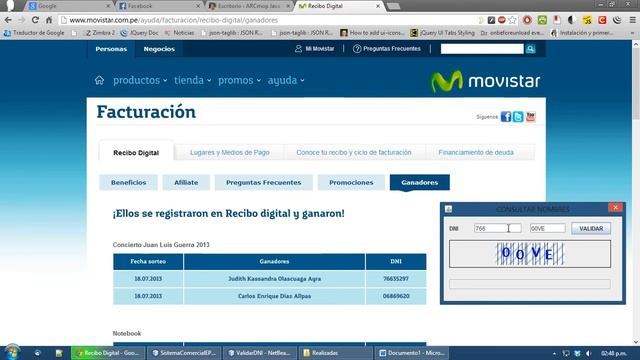The height and width of the screenshot is (360, 640).
Task: Click the Carlos Enrique Diaz Allpas cell
Action: pos(274,296)
